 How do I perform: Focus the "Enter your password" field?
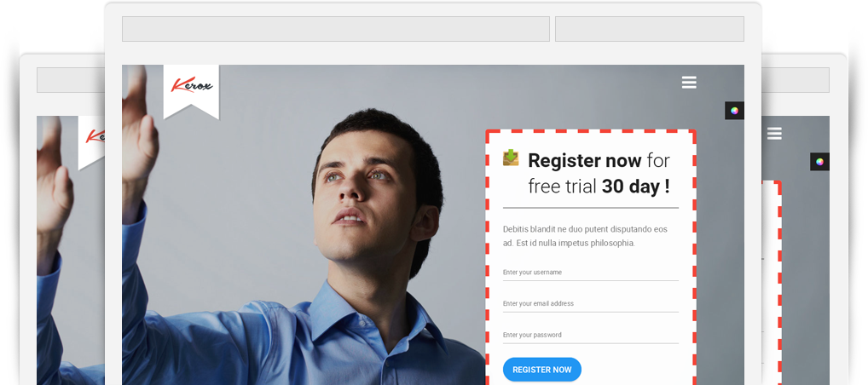(x=591, y=335)
